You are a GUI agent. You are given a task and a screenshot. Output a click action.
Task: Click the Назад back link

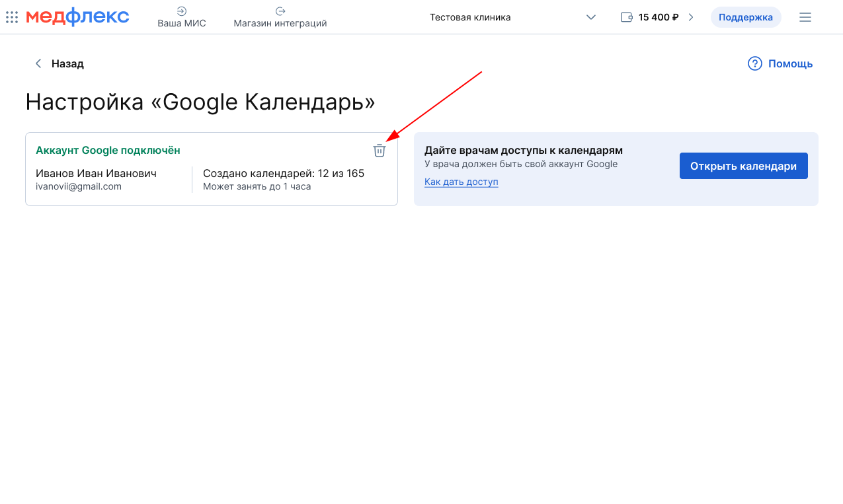click(67, 63)
